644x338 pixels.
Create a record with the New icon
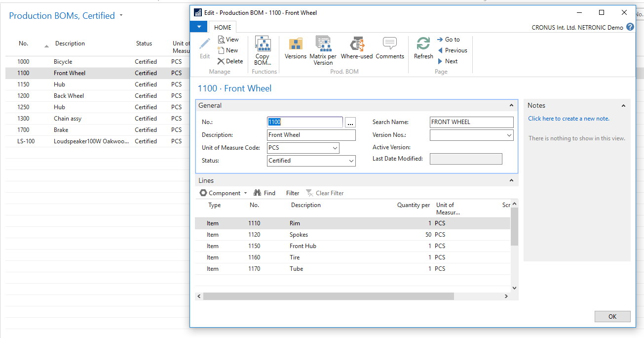(228, 50)
